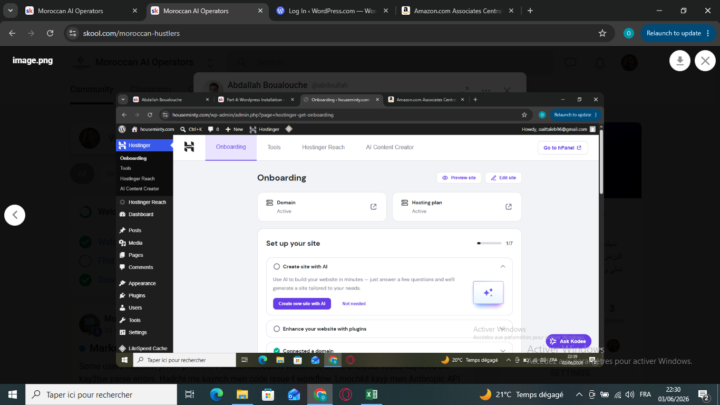The height and width of the screenshot is (405, 720).
Task: Collapse the "Create site with AI" section chevron
Action: pos(503,266)
